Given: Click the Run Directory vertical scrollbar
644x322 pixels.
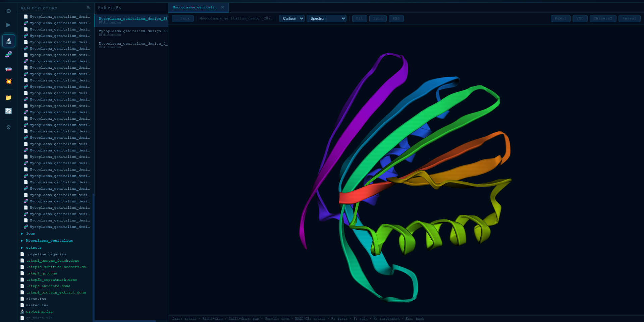Looking at the screenshot, I should pos(93,257).
